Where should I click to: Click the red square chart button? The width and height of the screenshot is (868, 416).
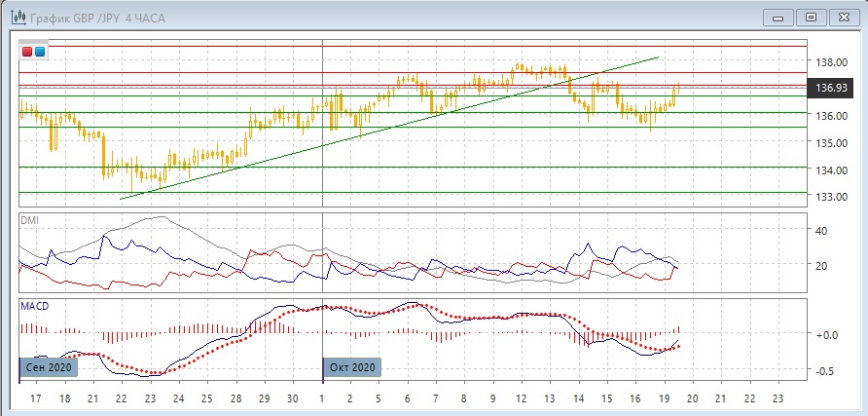(27, 52)
